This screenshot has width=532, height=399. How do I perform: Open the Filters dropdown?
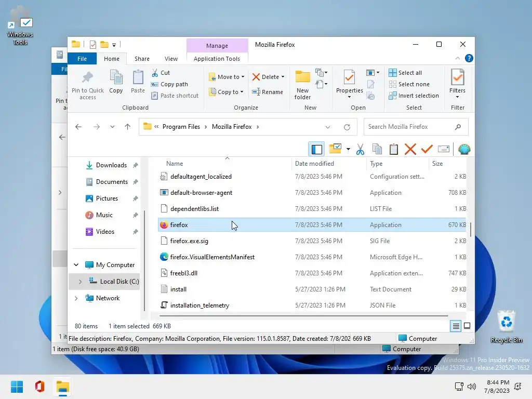457,84
